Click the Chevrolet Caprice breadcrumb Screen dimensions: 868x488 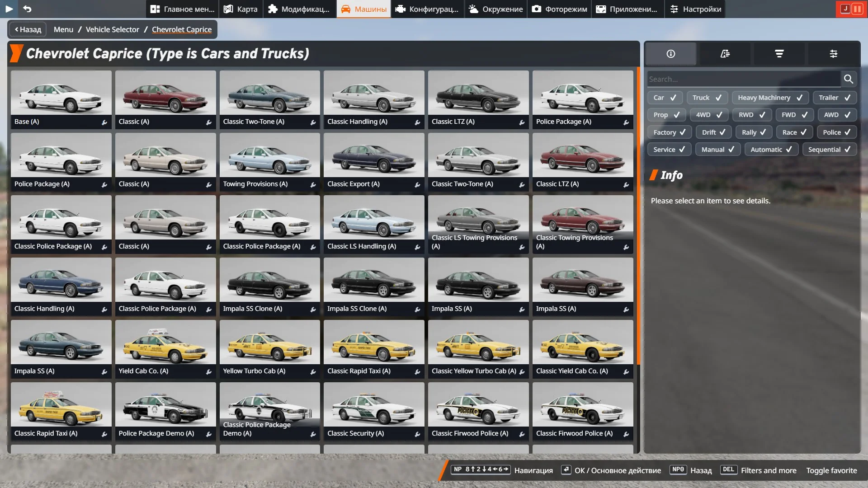182,29
